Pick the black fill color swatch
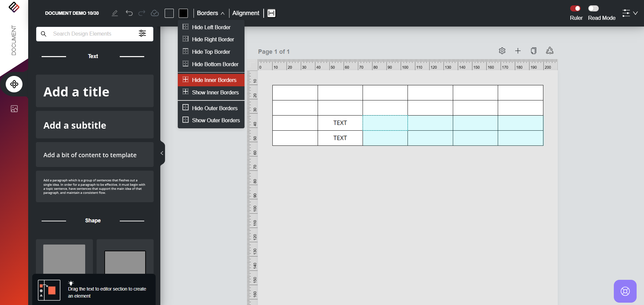 tap(183, 13)
